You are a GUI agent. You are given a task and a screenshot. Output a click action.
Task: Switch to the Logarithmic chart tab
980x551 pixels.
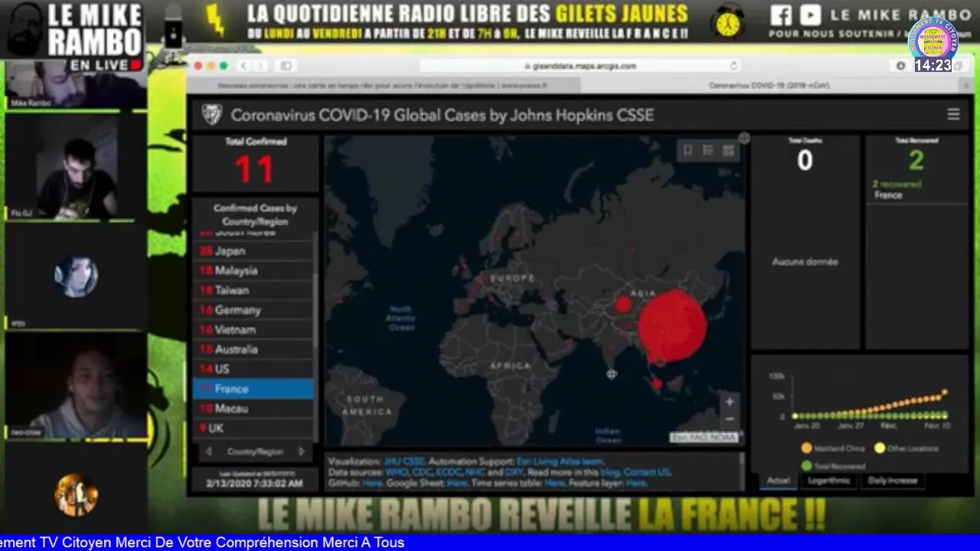coord(829,481)
